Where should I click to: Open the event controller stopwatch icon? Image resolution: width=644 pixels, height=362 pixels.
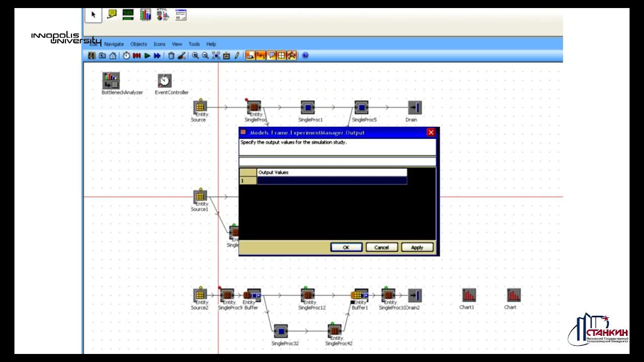[x=126, y=56]
